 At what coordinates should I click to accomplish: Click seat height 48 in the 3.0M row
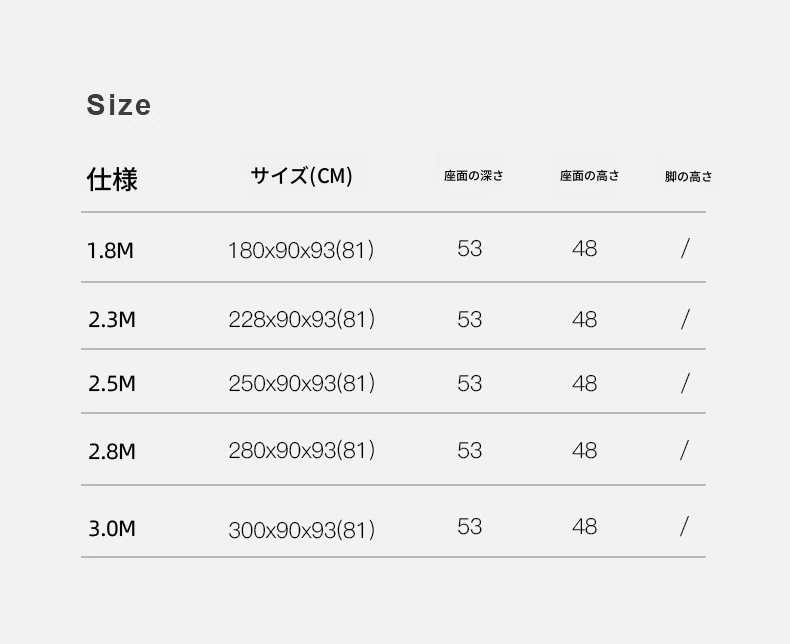[585, 526]
